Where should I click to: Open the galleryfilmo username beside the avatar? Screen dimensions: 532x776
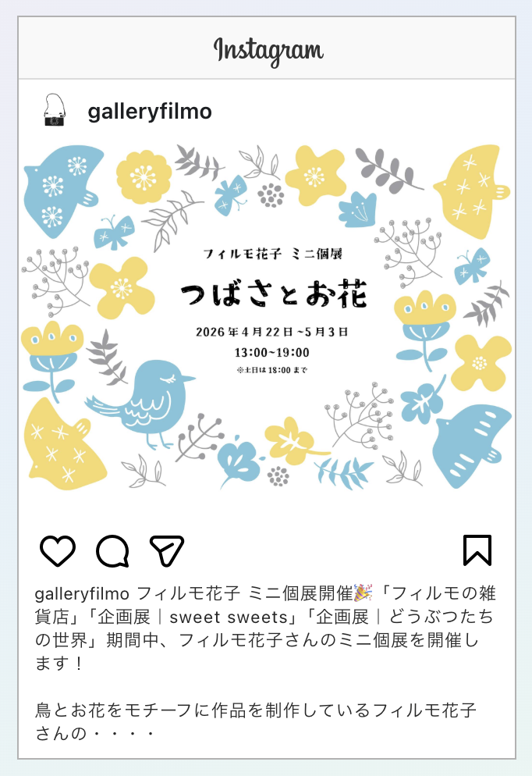click(150, 112)
